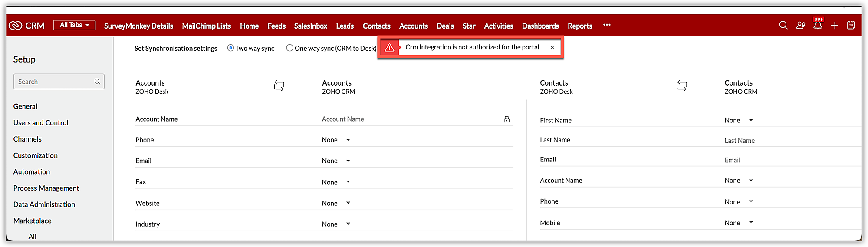The height and width of the screenshot is (247, 868).
Task: Select Two way sync option
Action: tap(230, 48)
